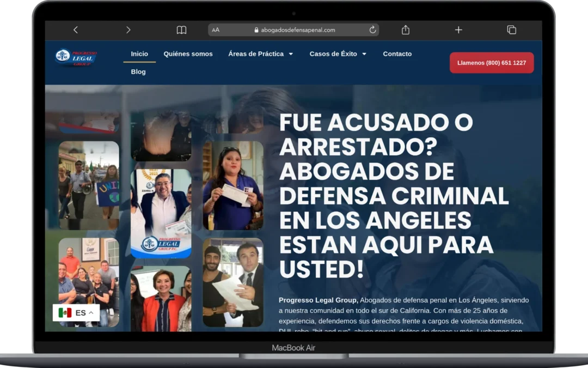Viewport: 588px width, 368px height.
Task: Open the Quiénes somos page
Action: pyautogui.click(x=188, y=54)
